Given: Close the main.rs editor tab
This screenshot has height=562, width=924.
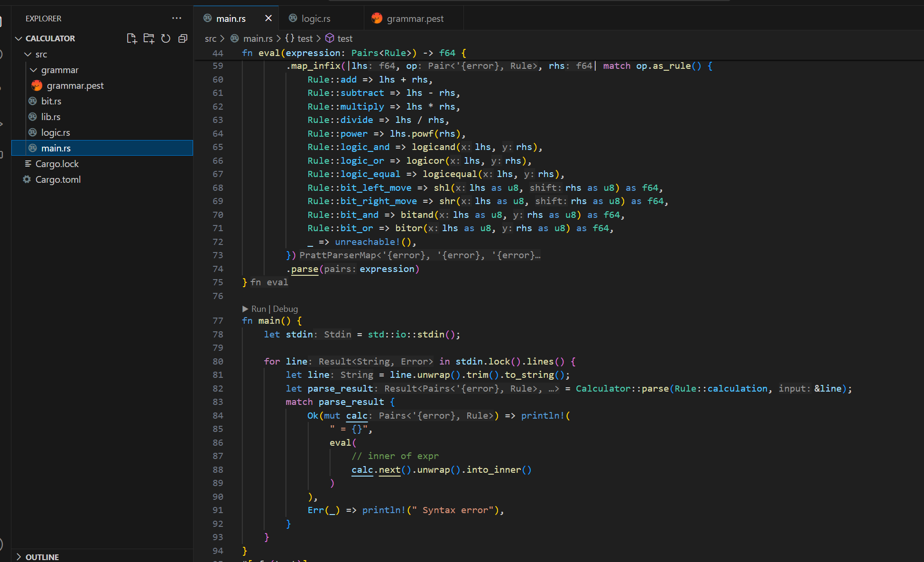Looking at the screenshot, I should [x=268, y=18].
